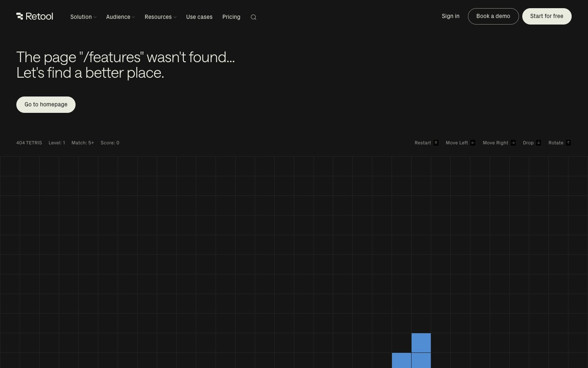Image resolution: width=588 pixels, height=368 pixels.
Task: Click the Rotate up-arrow key icon
Action: [568, 143]
